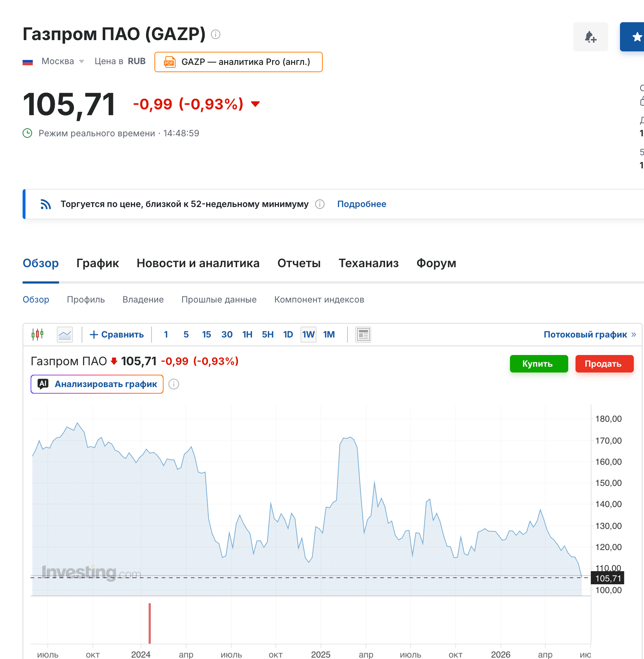Screen dimensions: 644x659
Task: Click the red down arrow beside price change
Action: pyautogui.click(x=255, y=104)
